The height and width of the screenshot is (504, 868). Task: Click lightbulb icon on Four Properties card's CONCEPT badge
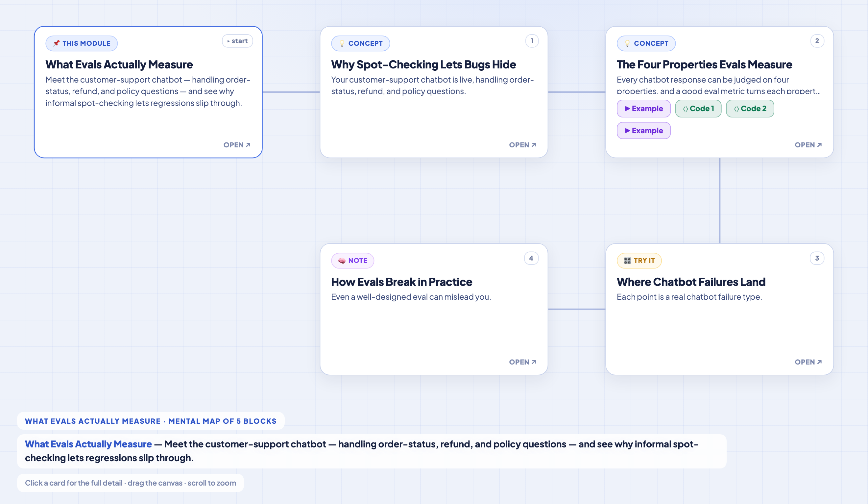[x=628, y=43]
